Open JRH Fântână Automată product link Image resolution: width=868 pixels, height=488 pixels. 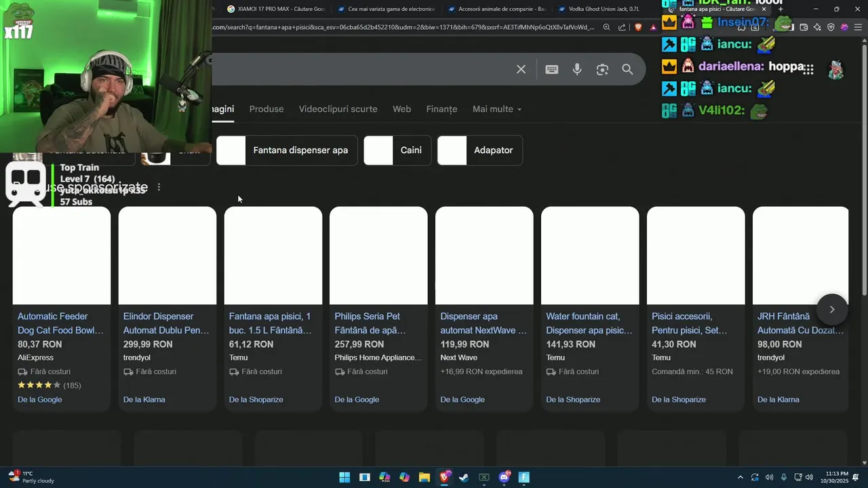[x=801, y=323]
